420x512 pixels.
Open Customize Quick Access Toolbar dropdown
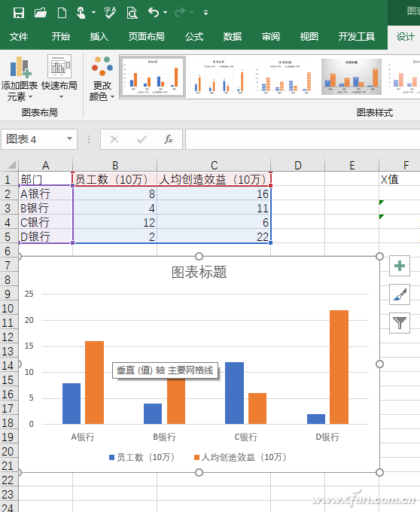tap(205, 13)
